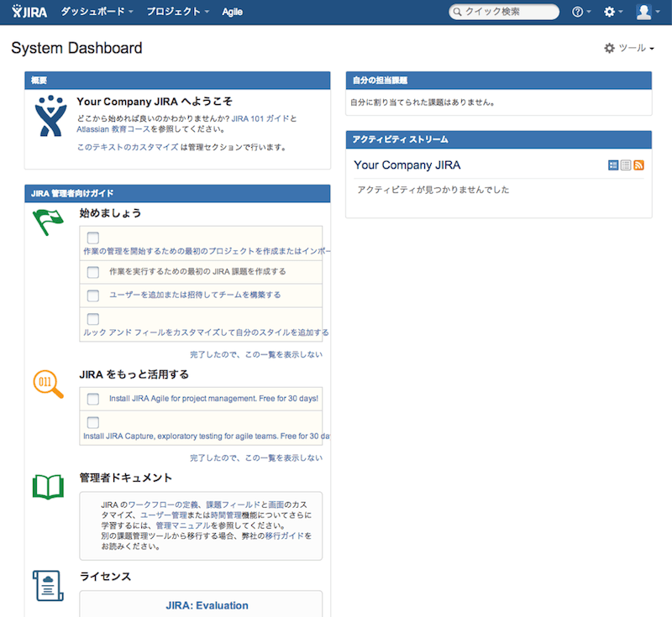Click the JIRA: Evaluation license link

tap(207, 605)
